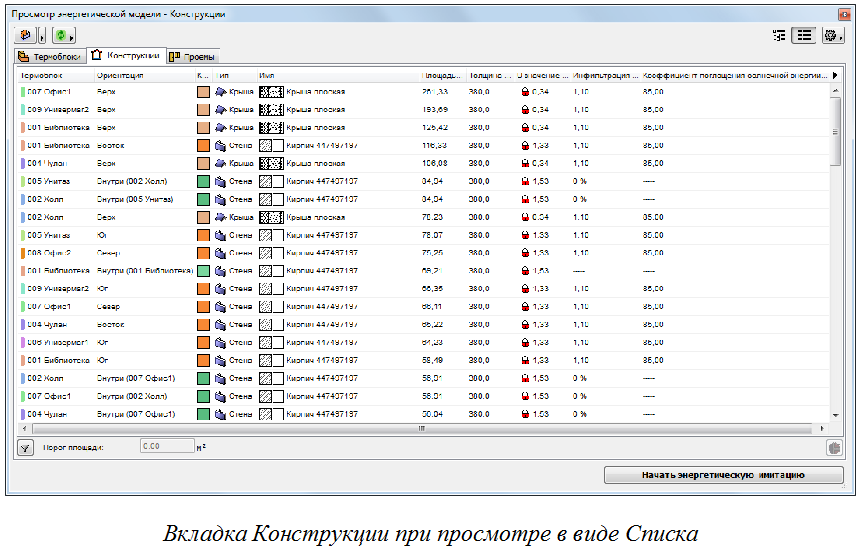Click the Порог площади input field

pos(167,446)
